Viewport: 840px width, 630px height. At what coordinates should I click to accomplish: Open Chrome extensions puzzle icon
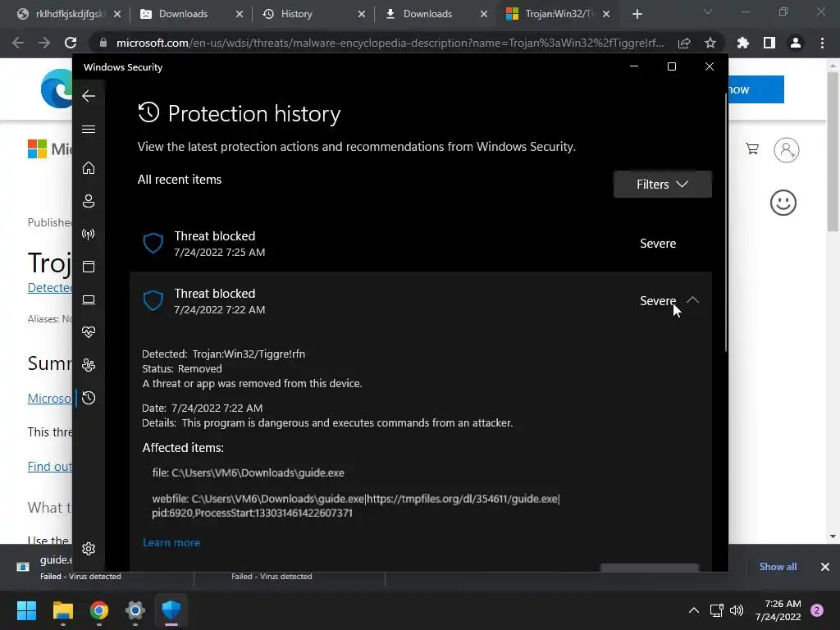(x=743, y=43)
